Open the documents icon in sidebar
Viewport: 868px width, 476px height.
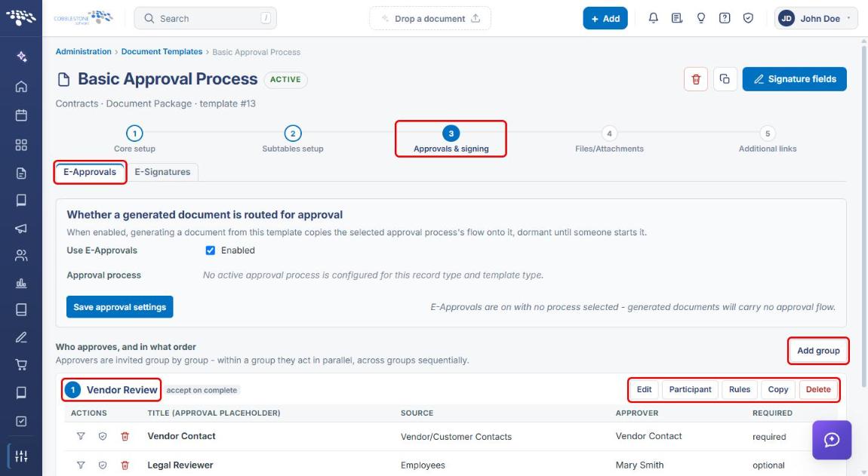[x=21, y=174]
